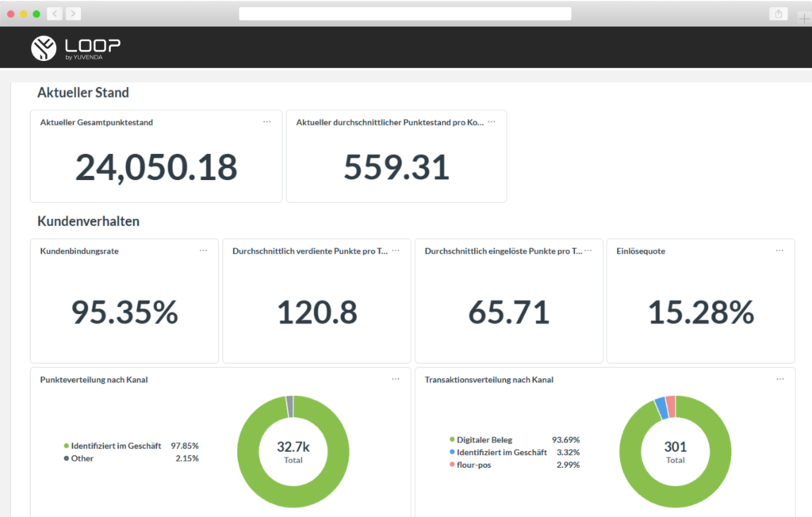The height and width of the screenshot is (517, 812).
Task: Open the Punkteverteilung nach Kanal chart options menu
Action: 396,379
